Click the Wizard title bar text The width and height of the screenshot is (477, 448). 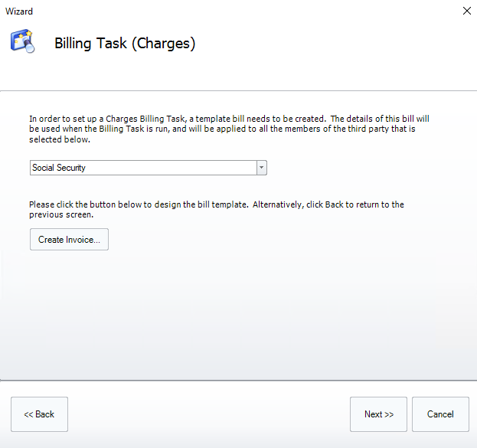tap(19, 11)
